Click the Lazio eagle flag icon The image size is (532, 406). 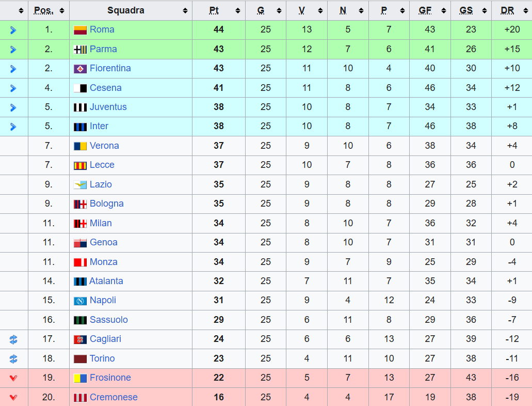(x=80, y=185)
